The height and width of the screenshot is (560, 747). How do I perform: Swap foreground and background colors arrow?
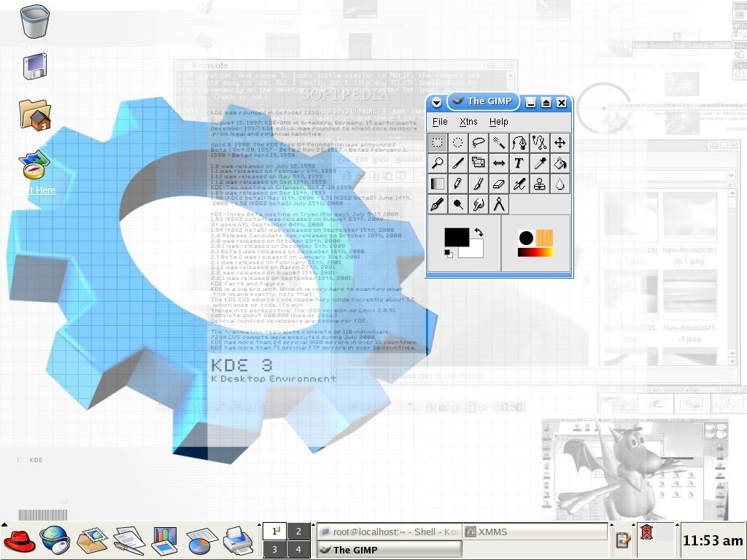click(x=479, y=233)
